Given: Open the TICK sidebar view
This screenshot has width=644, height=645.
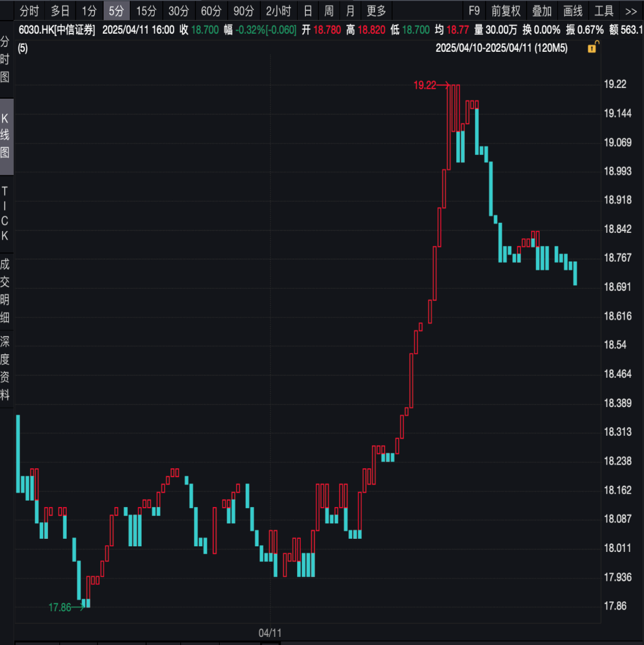Looking at the screenshot, I should point(6,212).
